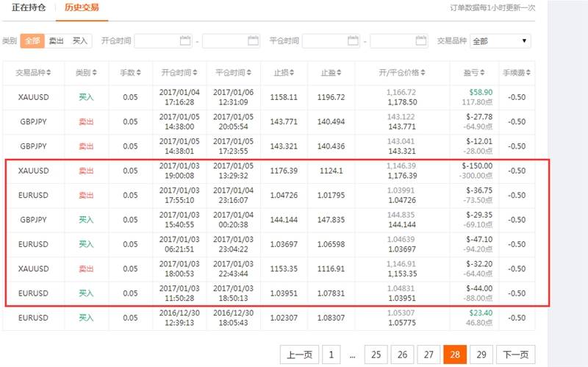Sort by the 手续费 column
Image resolution: width=588 pixels, height=367 pixels.
517,73
